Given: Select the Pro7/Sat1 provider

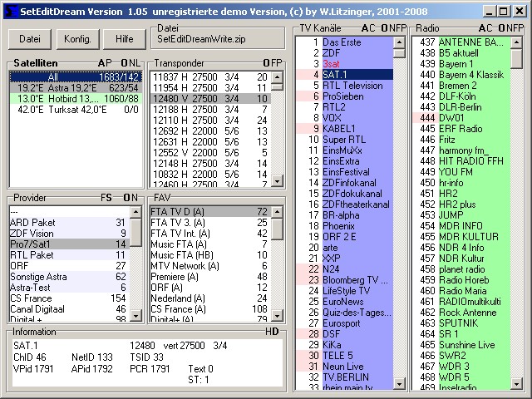Looking at the screenshot, I should coord(70,244).
